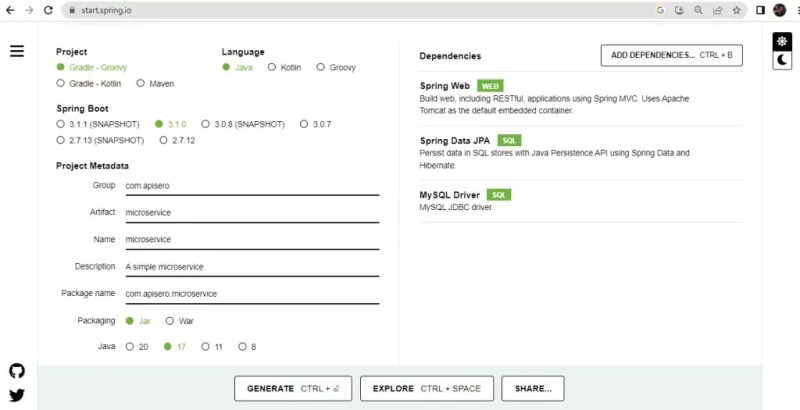This screenshot has height=410, width=800.
Task: Click the EXPLORE button
Action: pos(427,389)
